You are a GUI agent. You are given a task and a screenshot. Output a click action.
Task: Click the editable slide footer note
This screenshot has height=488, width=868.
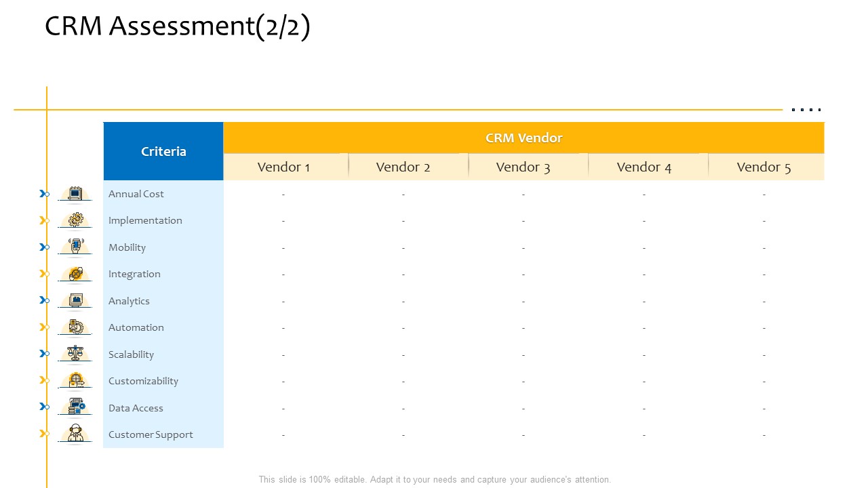pos(435,479)
